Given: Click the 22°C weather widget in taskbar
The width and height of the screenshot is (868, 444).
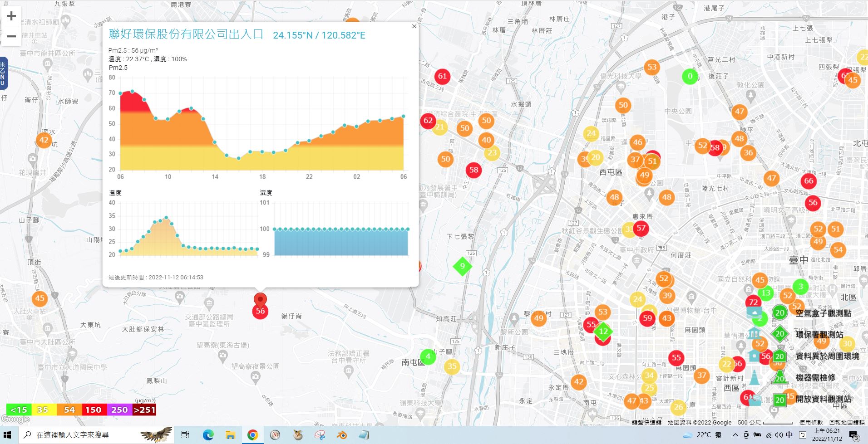Looking at the screenshot, I should (x=703, y=435).
